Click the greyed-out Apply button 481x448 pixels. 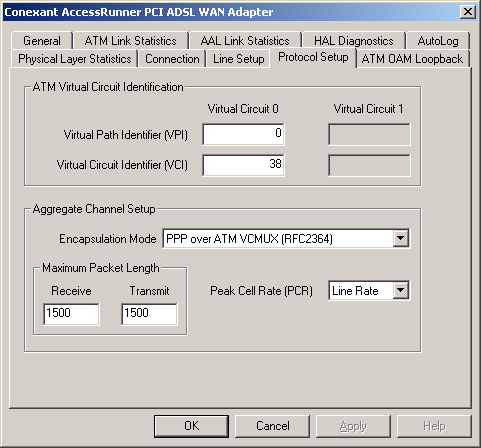[x=353, y=426]
